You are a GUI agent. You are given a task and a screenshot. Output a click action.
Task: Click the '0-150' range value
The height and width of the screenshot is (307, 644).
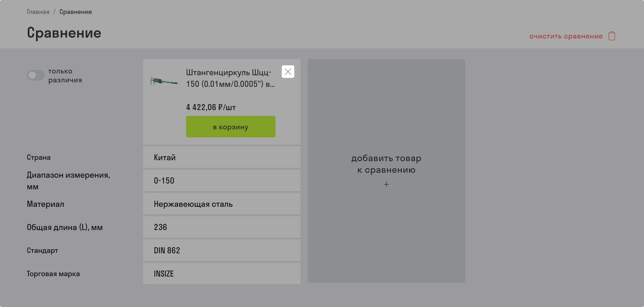click(x=164, y=181)
